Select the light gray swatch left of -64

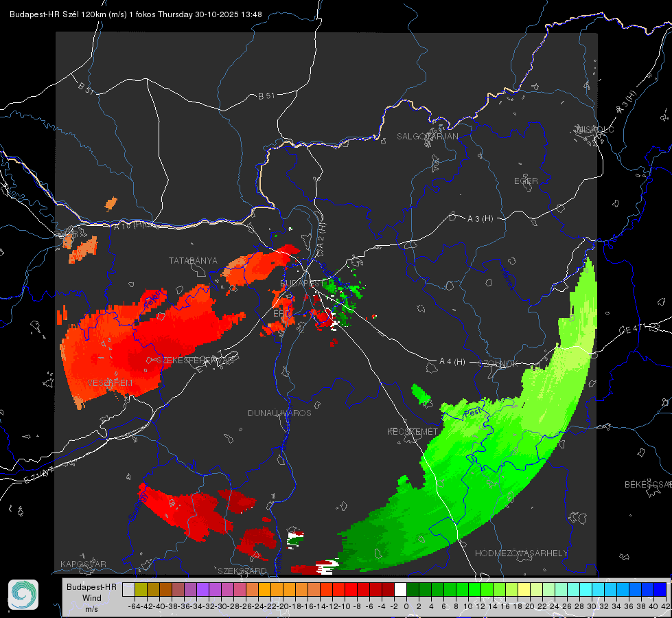pos(128,589)
